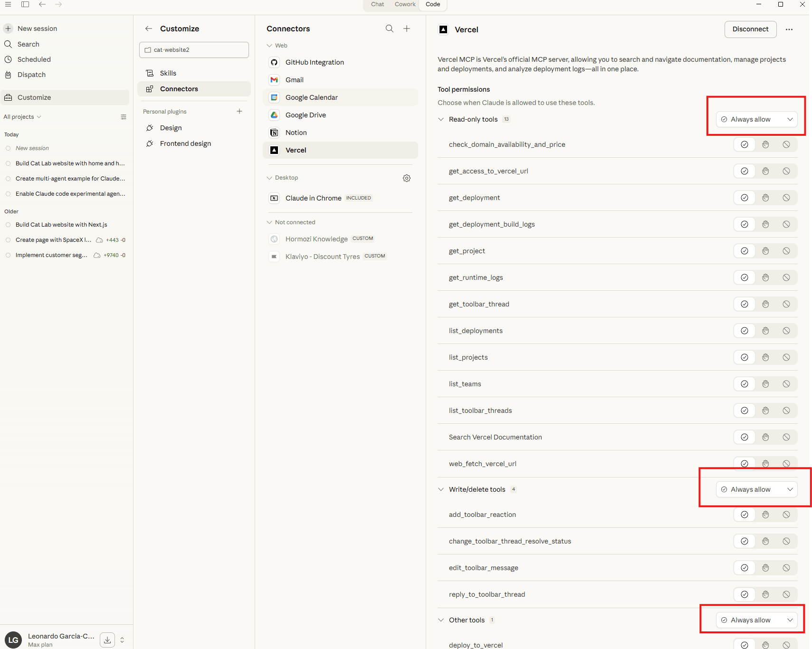Toggle the sidebar panel icon
Screen dimensions: 812x649
[25, 4]
